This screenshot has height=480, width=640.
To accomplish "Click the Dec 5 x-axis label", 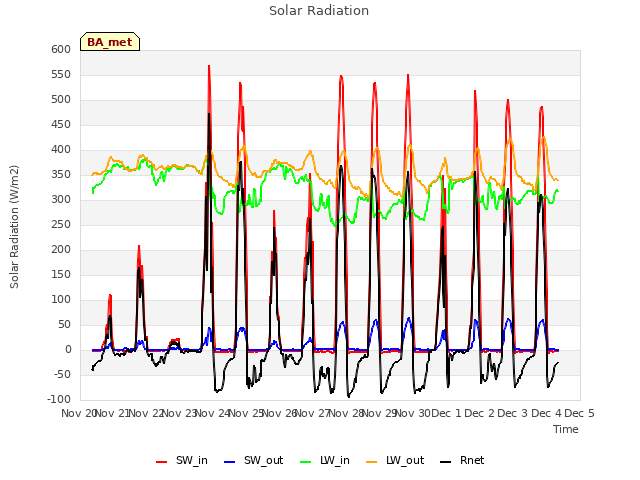I will (579, 413).
